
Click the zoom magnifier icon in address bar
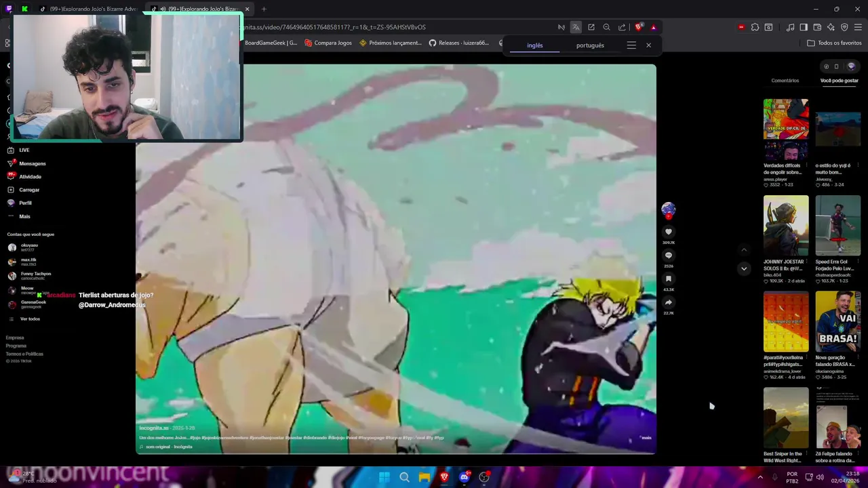pos(607,27)
